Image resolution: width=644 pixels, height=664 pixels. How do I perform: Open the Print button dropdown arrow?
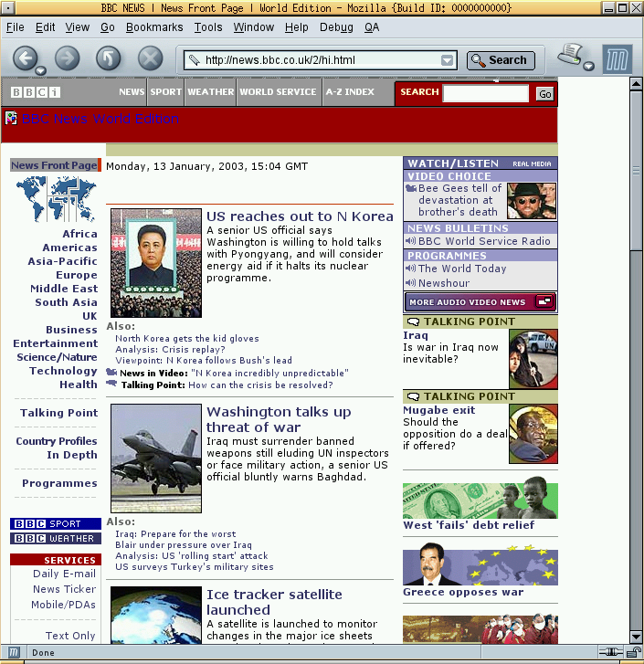[589, 67]
